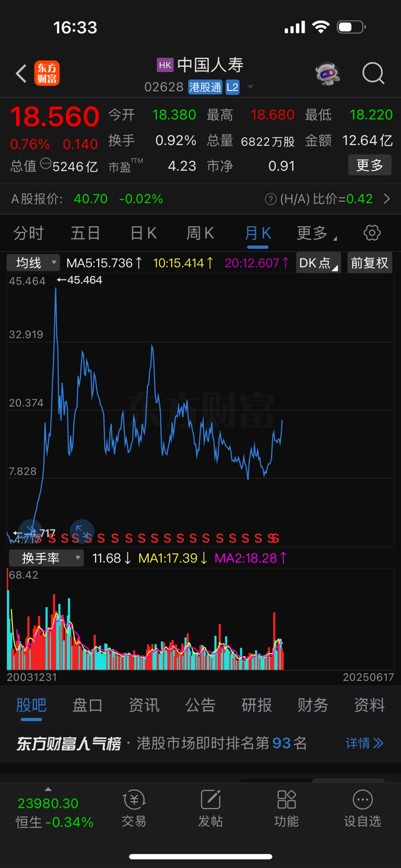This screenshot has width=401, height=868.
Task: Open the 东方财富 app logo
Action: tap(47, 74)
